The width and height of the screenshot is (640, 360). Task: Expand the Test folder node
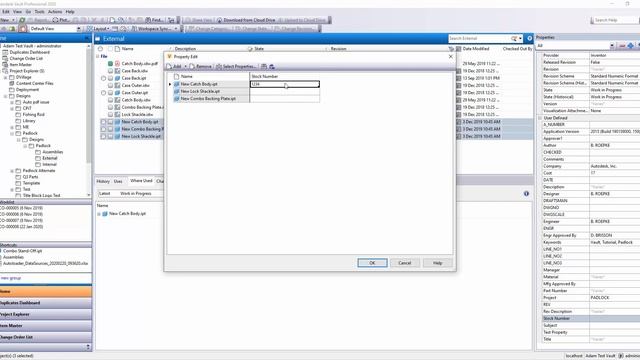click(x=12, y=189)
